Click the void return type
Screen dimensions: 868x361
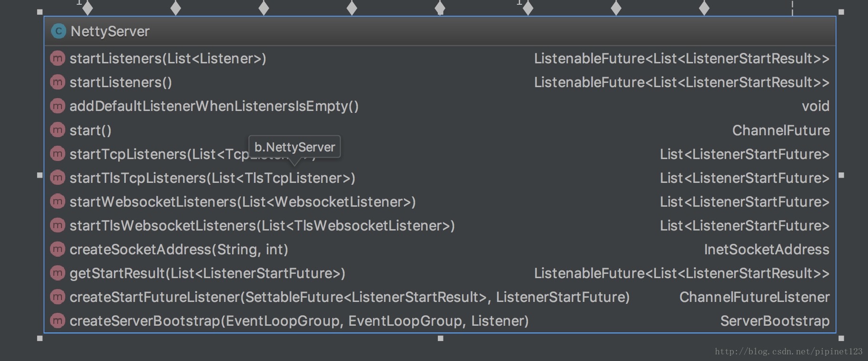(x=816, y=106)
